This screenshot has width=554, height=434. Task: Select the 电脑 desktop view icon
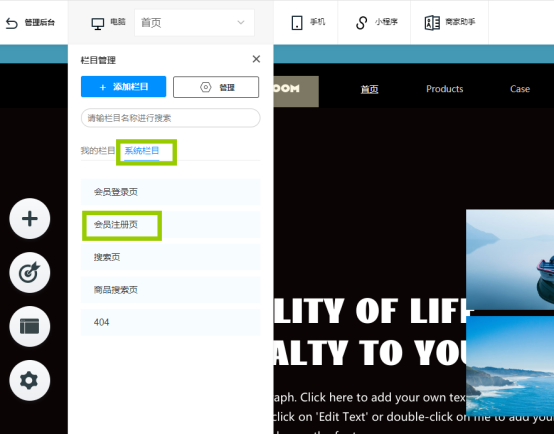(98, 24)
